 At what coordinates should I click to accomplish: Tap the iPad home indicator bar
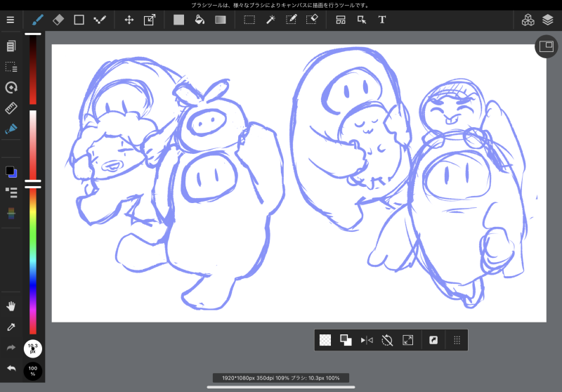281,387
